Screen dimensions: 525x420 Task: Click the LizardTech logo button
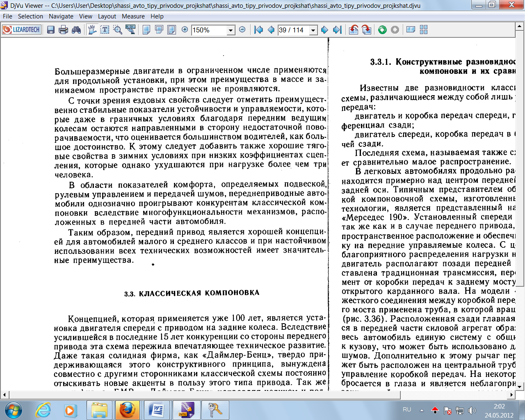click(22, 30)
